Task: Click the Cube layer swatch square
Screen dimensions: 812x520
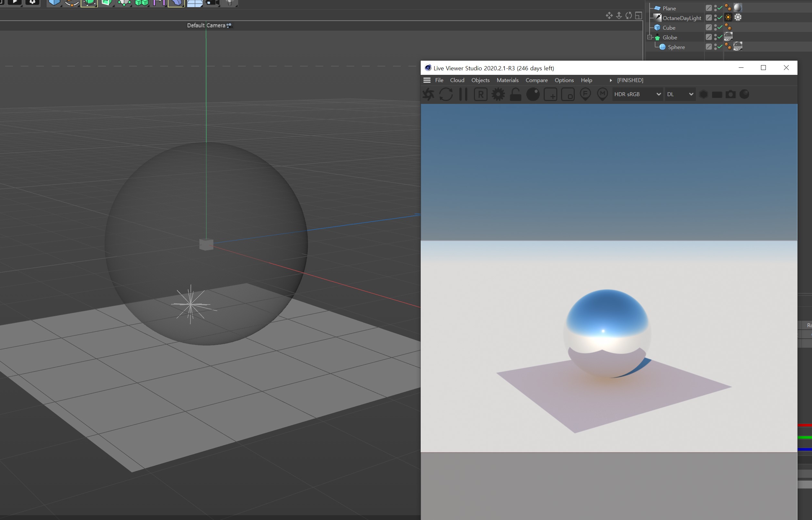Action: point(709,27)
